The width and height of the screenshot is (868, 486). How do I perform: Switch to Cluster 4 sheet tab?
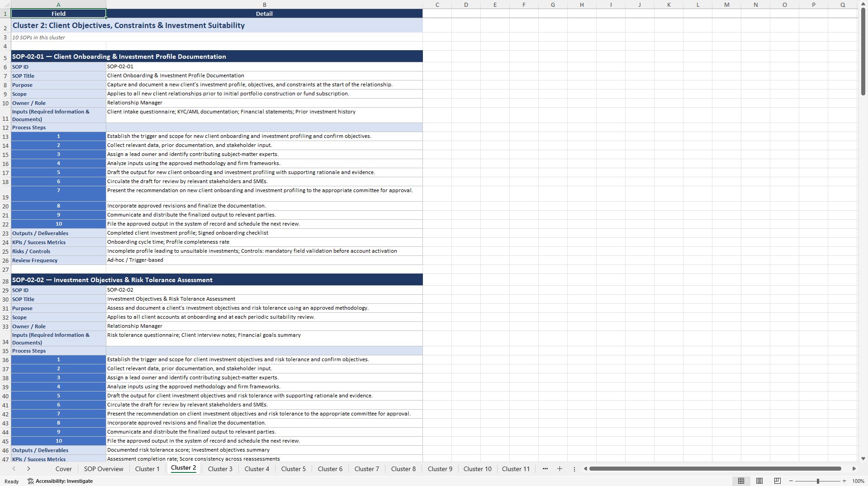pyautogui.click(x=257, y=469)
